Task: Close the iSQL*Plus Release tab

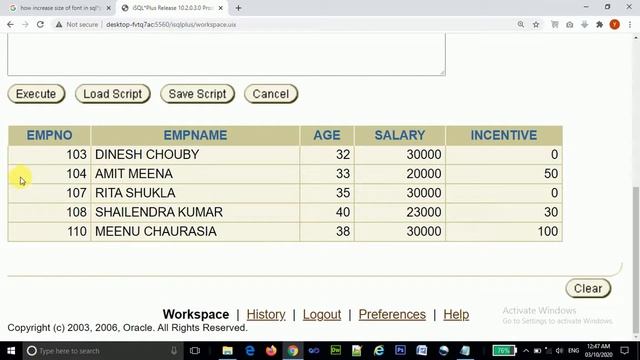Action: point(221,8)
